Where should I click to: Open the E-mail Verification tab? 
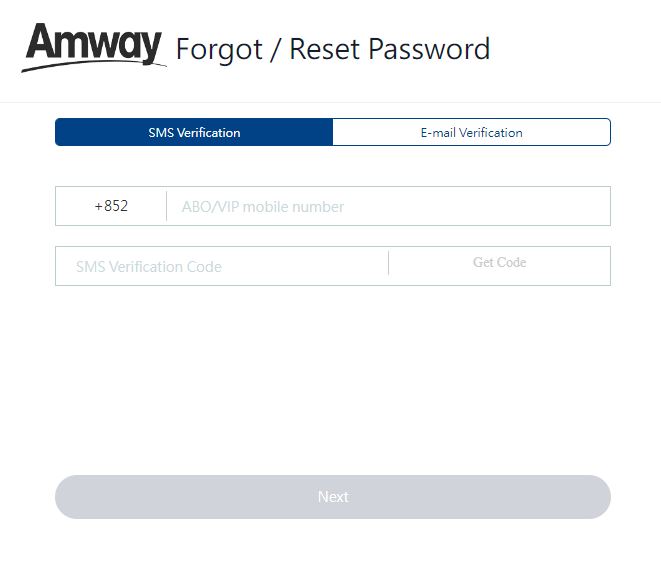coord(471,132)
